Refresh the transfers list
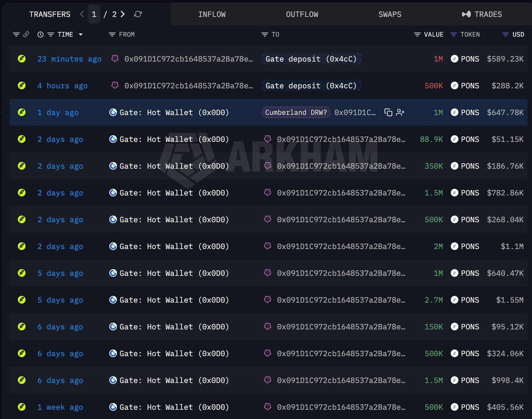Viewport: 532px width, 419px height. click(x=138, y=14)
